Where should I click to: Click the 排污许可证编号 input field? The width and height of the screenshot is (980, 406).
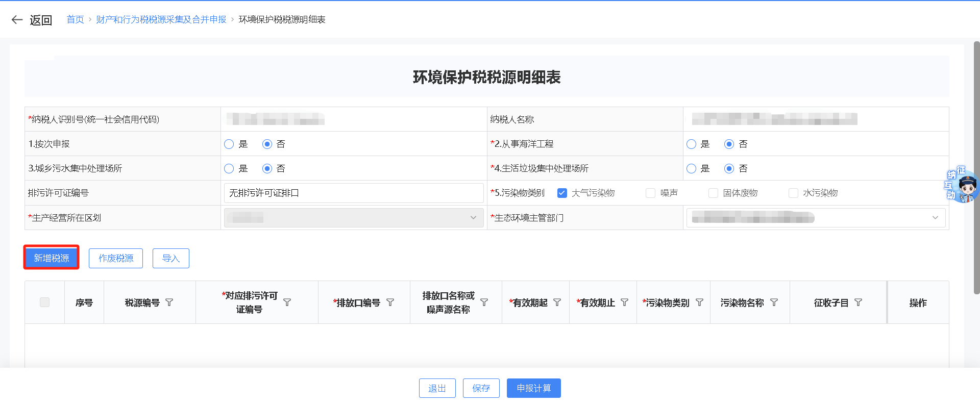coord(353,193)
